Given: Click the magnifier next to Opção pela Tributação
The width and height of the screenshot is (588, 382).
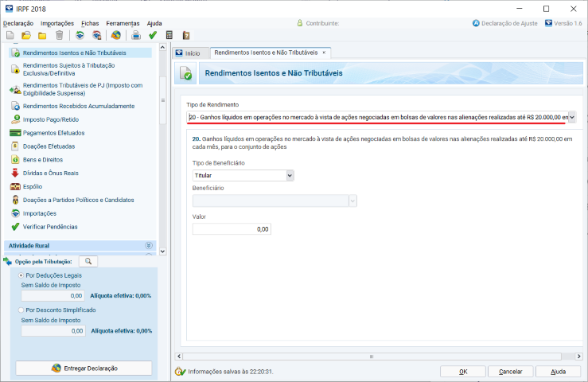Looking at the screenshot, I should click(x=88, y=261).
